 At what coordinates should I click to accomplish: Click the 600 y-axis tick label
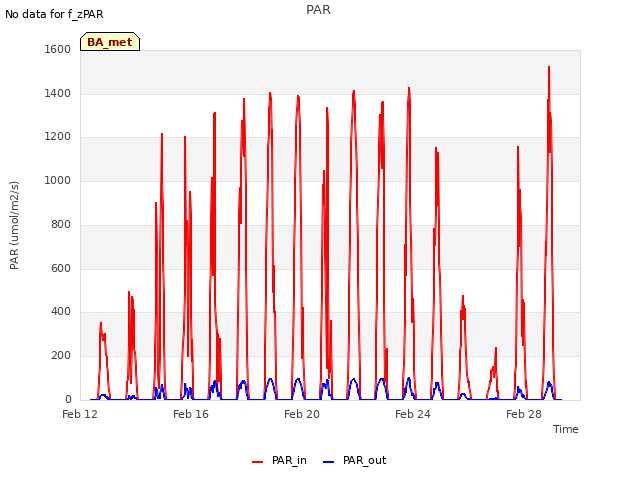(x=61, y=268)
